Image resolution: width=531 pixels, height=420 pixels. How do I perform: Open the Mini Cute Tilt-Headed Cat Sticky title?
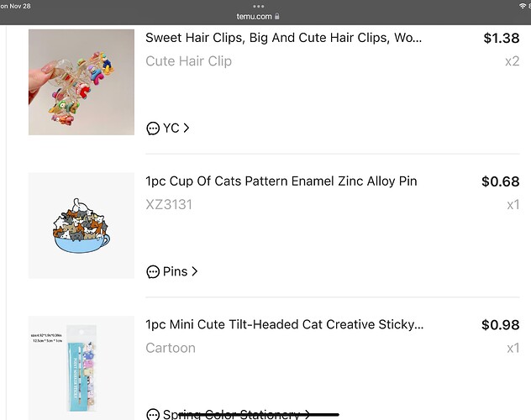[284, 325]
